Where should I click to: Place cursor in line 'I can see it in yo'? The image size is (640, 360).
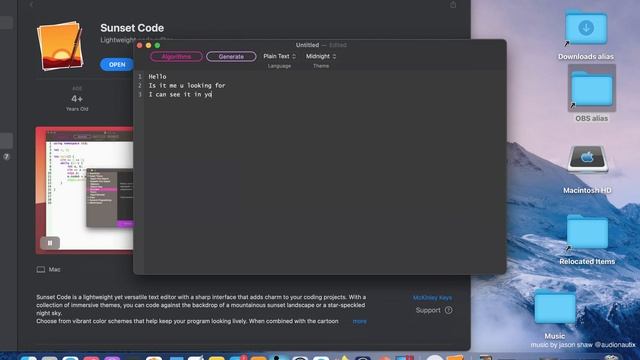(x=180, y=94)
